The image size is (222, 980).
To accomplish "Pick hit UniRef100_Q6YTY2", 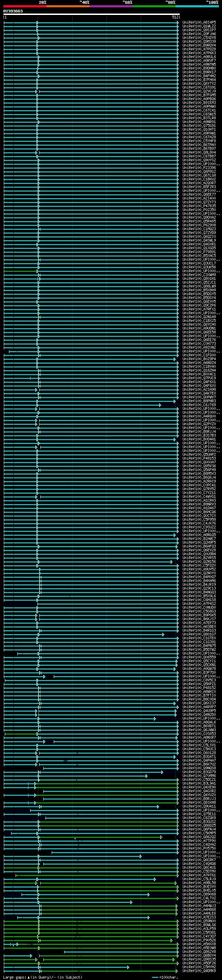I will [x=199, y=83].
